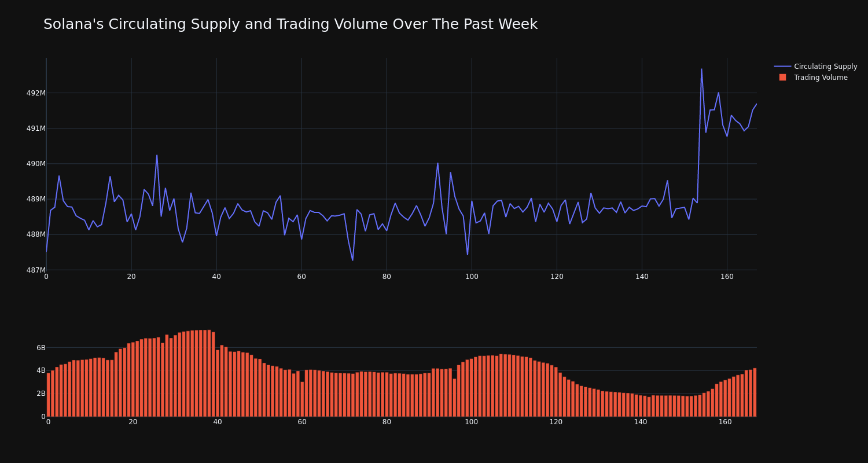This screenshot has height=463, width=868.
Task: Click the chart title text
Action: pos(290,24)
